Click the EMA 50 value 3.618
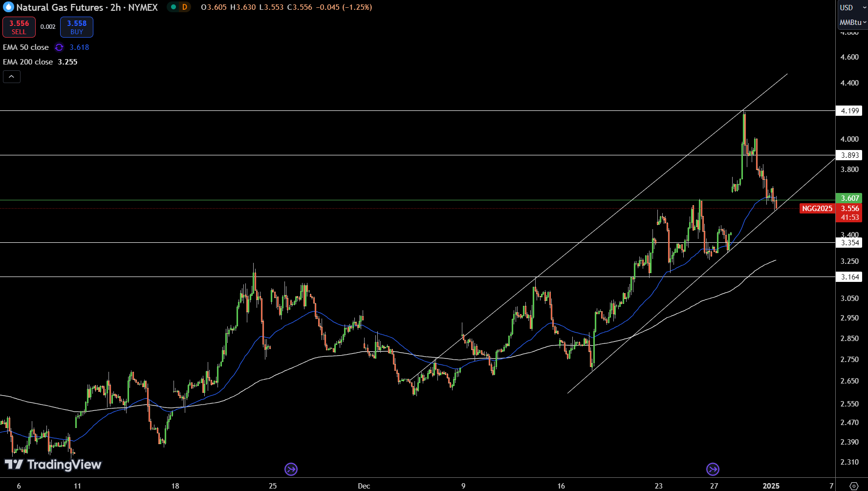Viewport: 868px width, 491px height. click(x=79, y=47)
